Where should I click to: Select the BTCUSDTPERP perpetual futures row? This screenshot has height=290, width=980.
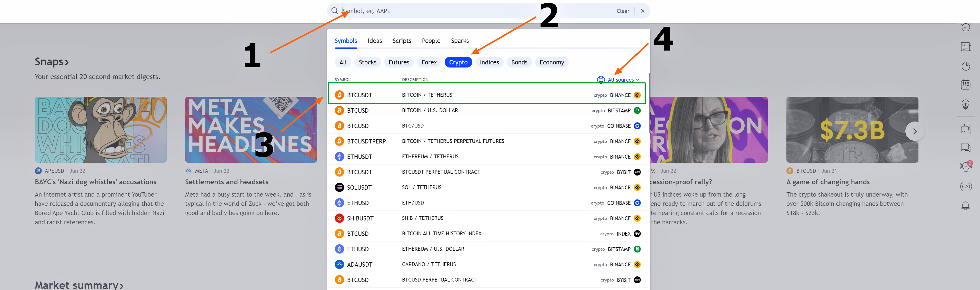click(487, 141)
